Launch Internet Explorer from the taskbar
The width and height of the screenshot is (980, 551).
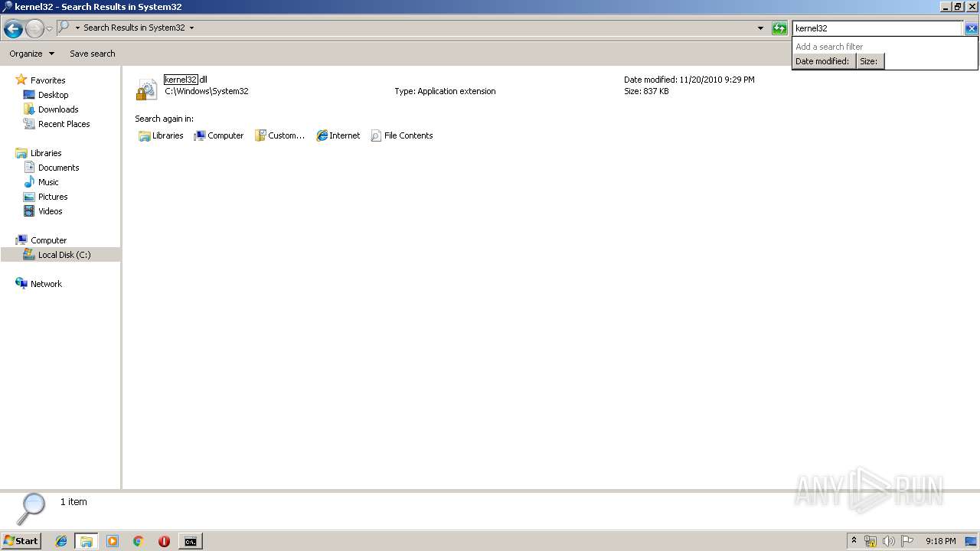[x=61, y=541]
